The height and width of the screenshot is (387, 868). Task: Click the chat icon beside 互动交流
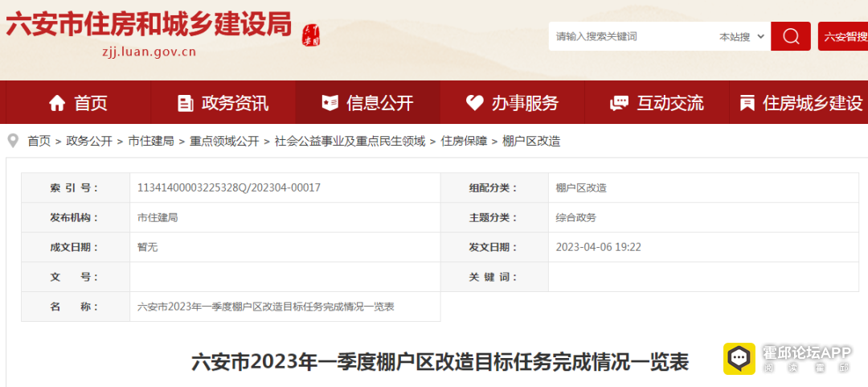click(x=619, y=103)
